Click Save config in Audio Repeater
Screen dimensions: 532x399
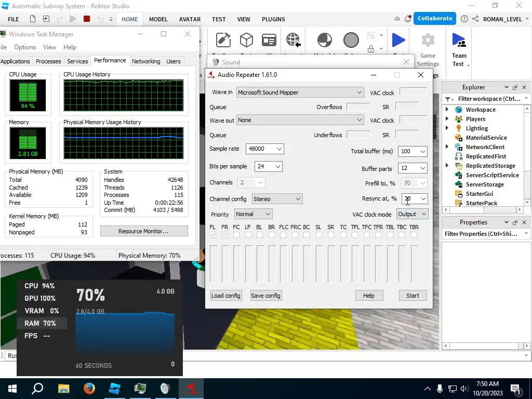coord(265,296)
